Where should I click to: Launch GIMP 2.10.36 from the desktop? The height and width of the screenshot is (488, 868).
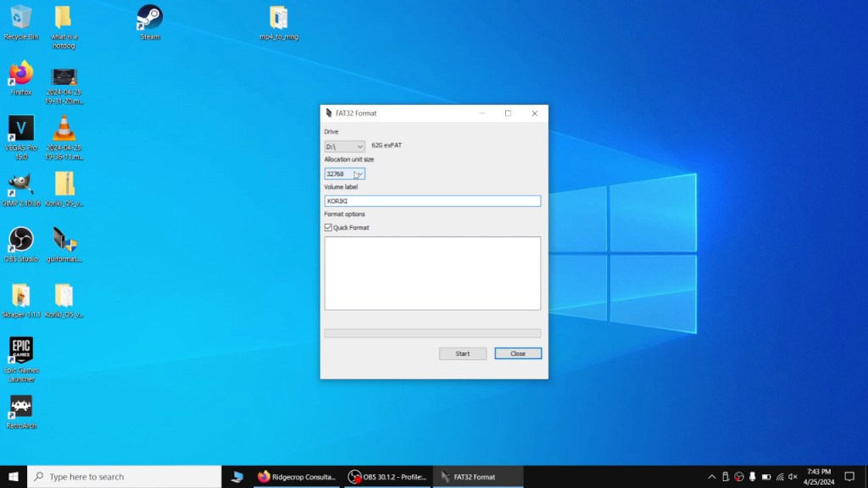click(20, 182)
